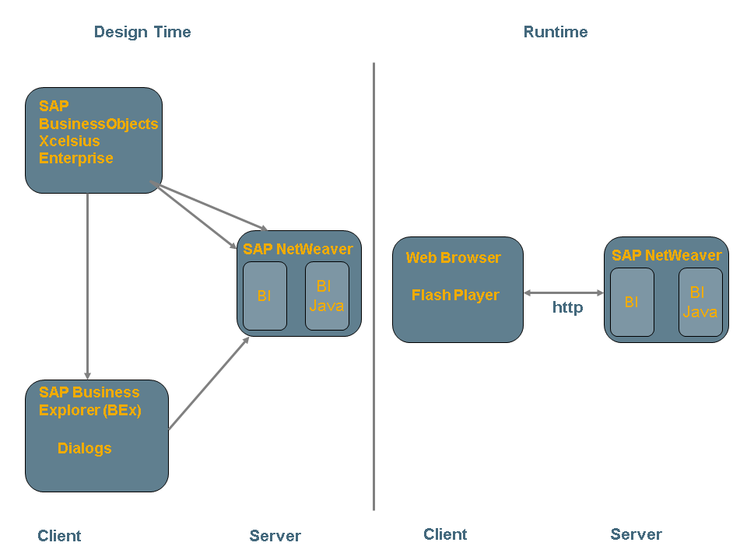This screenshot has height=560, width=747.
Task: Click the Dialogs label in the BEx box
Action: 84,448
